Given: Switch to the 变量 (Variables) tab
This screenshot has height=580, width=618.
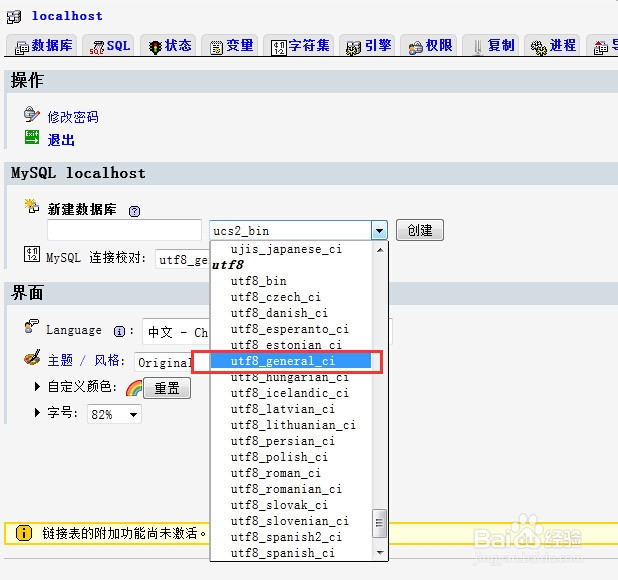Looking at the screenshot, I should click(x=230, y=46).
